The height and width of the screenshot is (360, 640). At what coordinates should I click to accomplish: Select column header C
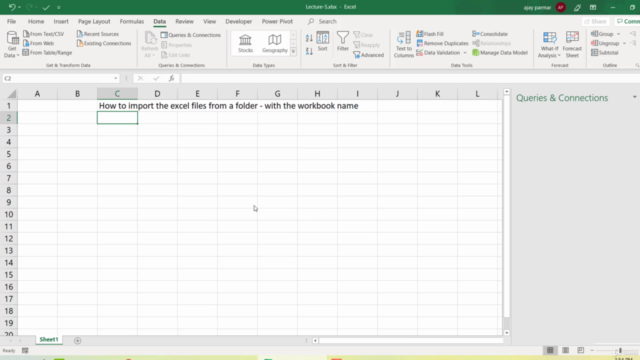[117, 94]
